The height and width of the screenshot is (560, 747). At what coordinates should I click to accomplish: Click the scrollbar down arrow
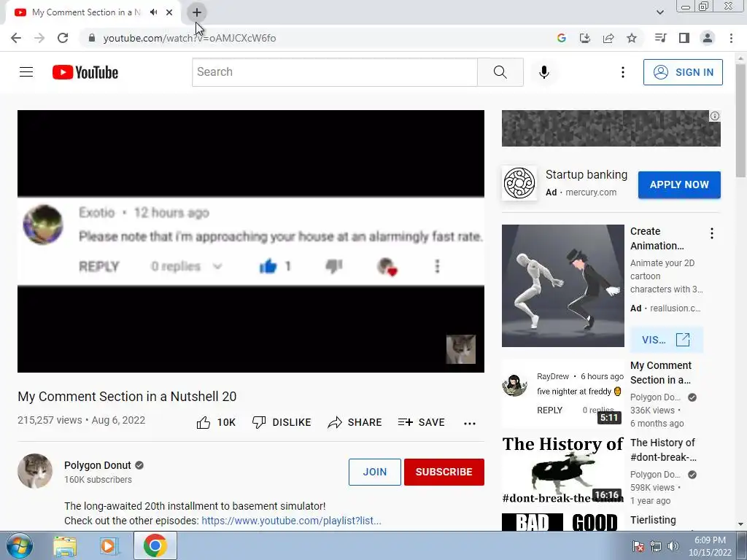coord(741,524)
